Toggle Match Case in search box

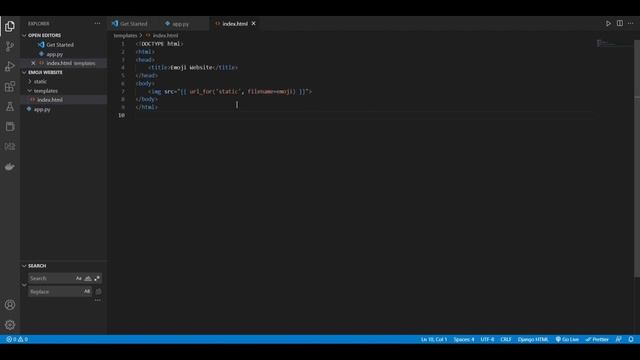[x=79, y=278]
